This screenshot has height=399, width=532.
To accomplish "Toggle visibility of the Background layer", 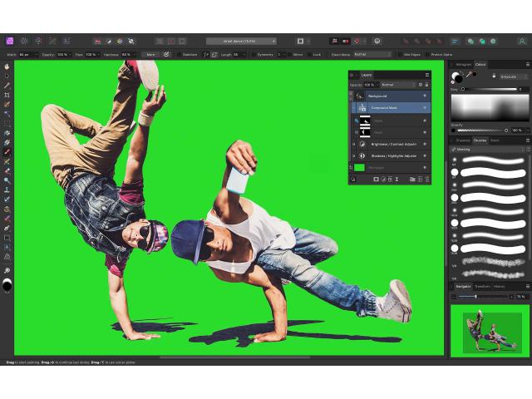I will tap(425, 96).
